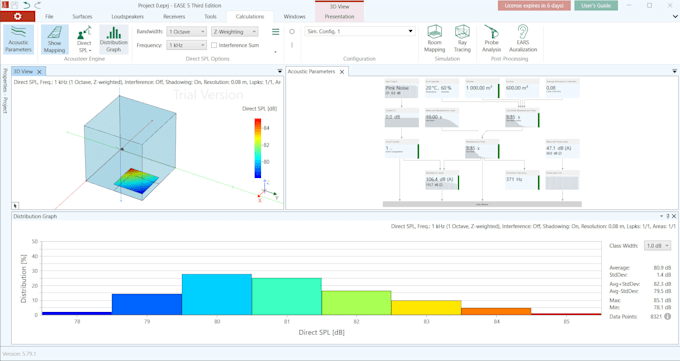This screenshot has height=361, width=680.
Task: Open the Bandwidth 1 Octave dropdown
Action: 186,32
